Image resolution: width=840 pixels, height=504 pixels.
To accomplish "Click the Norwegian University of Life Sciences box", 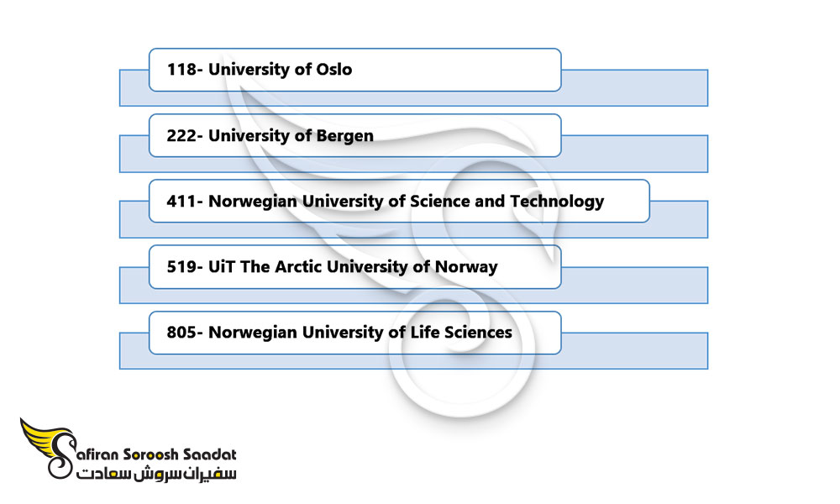I will point(354,333).
